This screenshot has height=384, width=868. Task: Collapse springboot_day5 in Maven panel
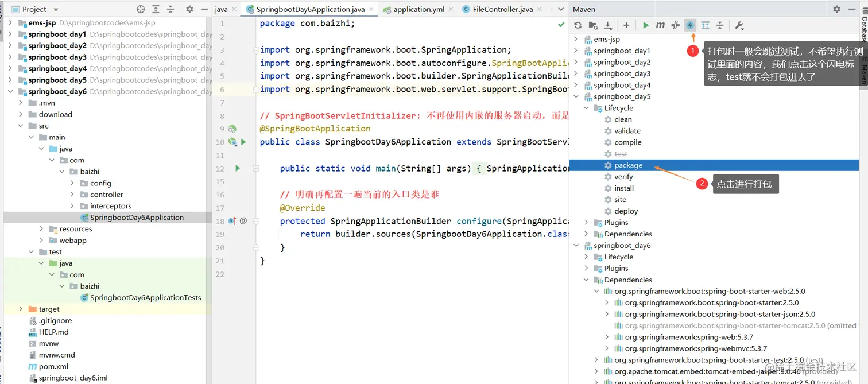(576, 96)
